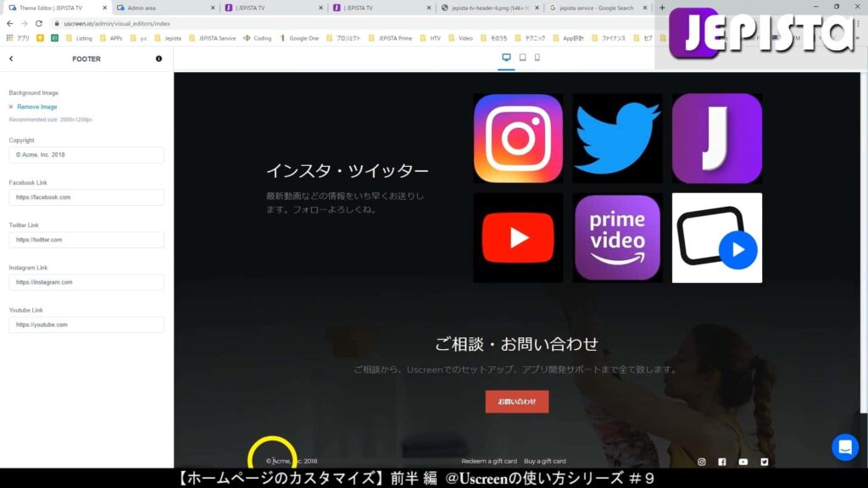The image size is (868, 488).
Task: Click the purple J logo tile
Action: pos(717,138)
